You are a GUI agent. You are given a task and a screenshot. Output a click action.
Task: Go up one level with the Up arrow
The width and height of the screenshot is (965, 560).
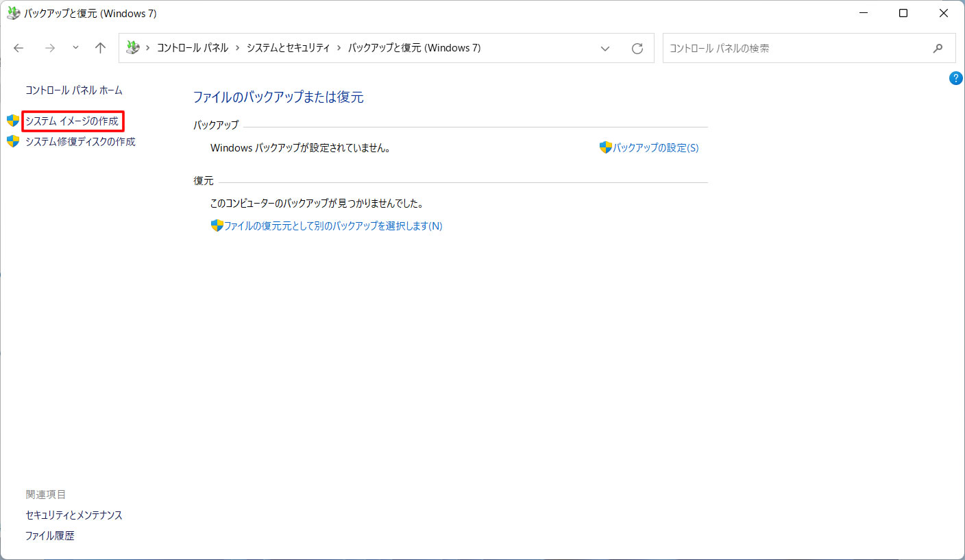tap(101, 48)
